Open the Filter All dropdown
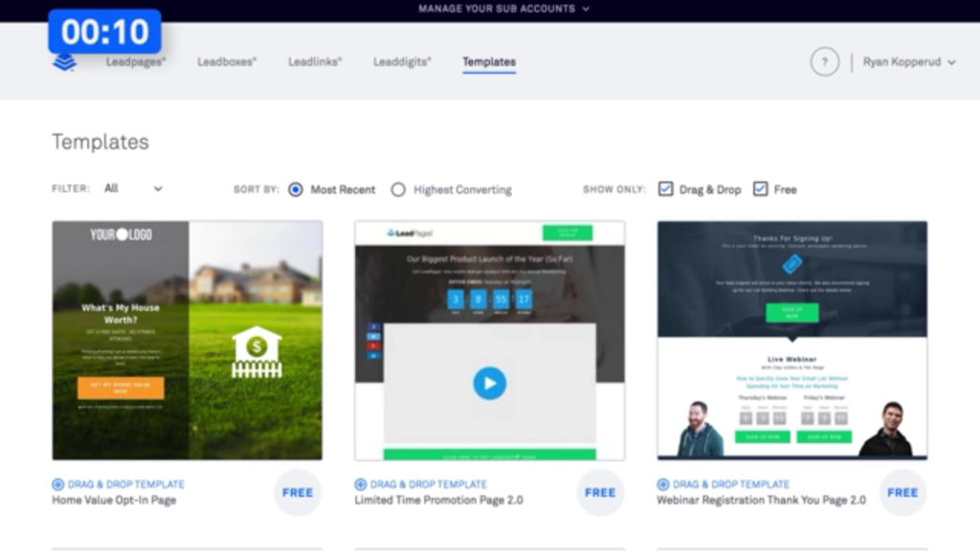 (x=133, y=188)
